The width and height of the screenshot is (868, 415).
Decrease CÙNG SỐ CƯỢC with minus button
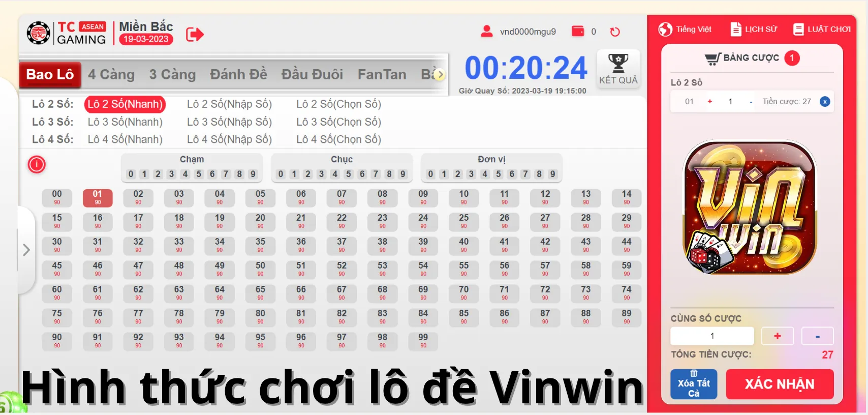click(817, 336)
